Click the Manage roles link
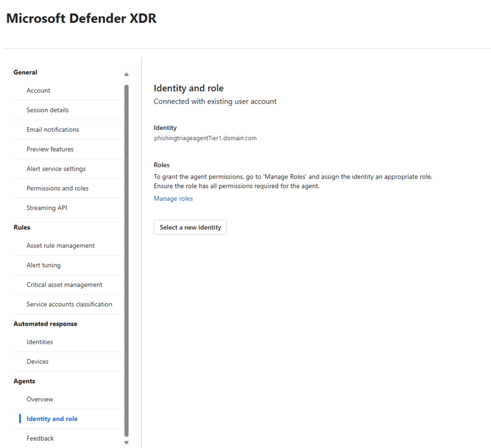This screenshot has width=491, height=448. click(173, 198)
